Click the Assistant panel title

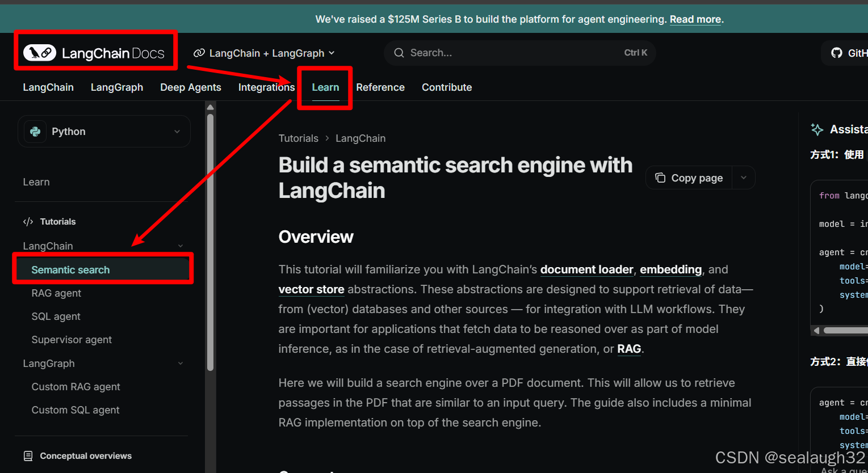click(x=849, y=129)
